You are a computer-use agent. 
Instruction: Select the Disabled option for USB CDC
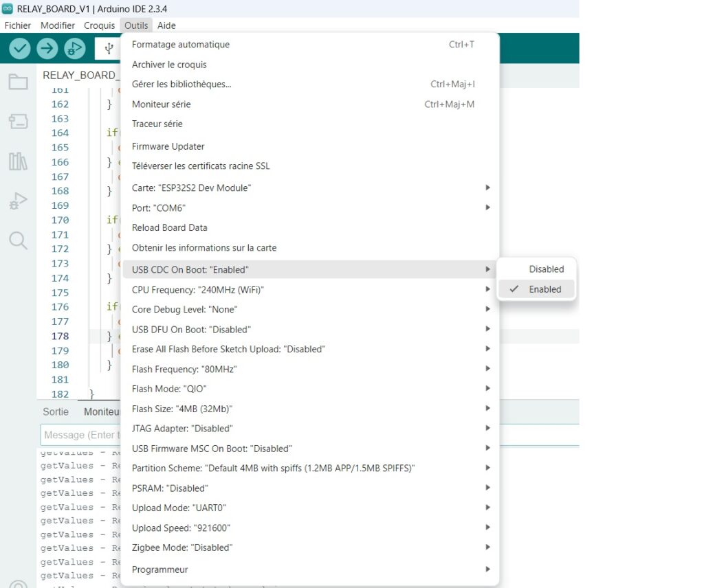click(x=536, y=269)
